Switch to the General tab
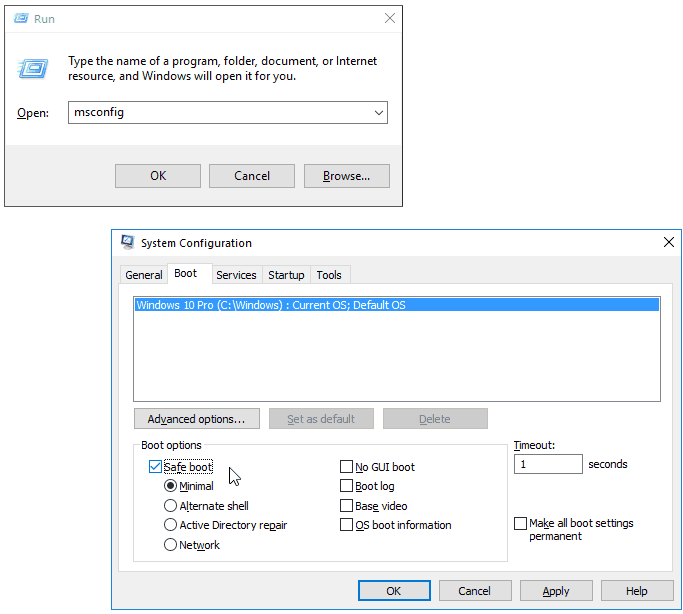The height and width of the screenshot is (614, 683). (x=144, y=275)
